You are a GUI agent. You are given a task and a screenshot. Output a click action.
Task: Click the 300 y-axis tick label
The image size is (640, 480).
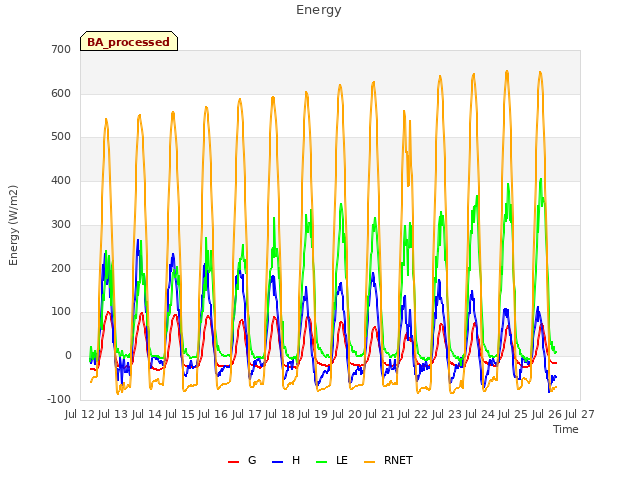(61, 224)
